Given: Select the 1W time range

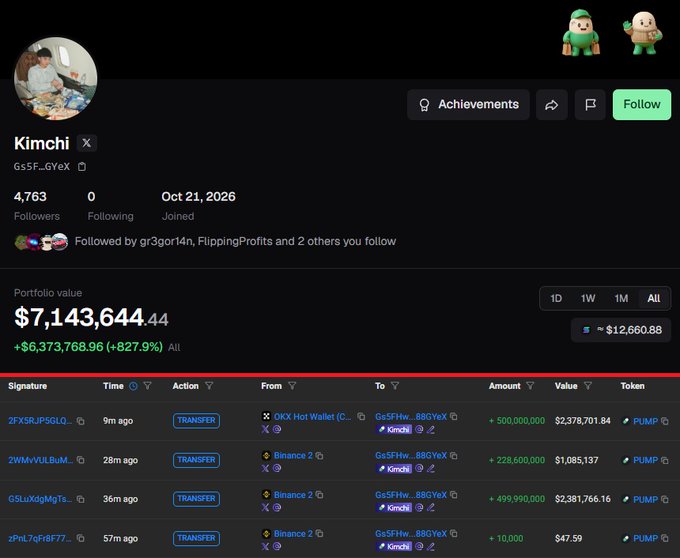Looking at the screenshot, I should 588,298.
